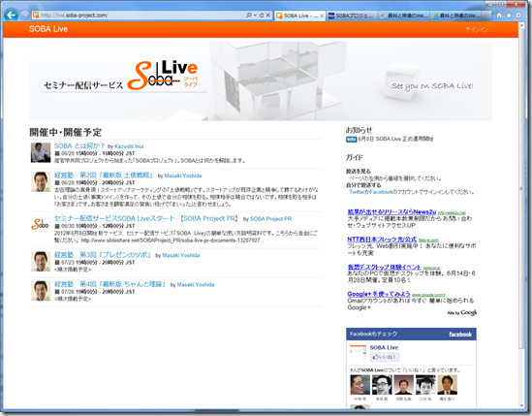This screenshot has width=532, height=416.
Task: Click presenter photo beside 第4回 seminar
Action: tap(41, 290)
